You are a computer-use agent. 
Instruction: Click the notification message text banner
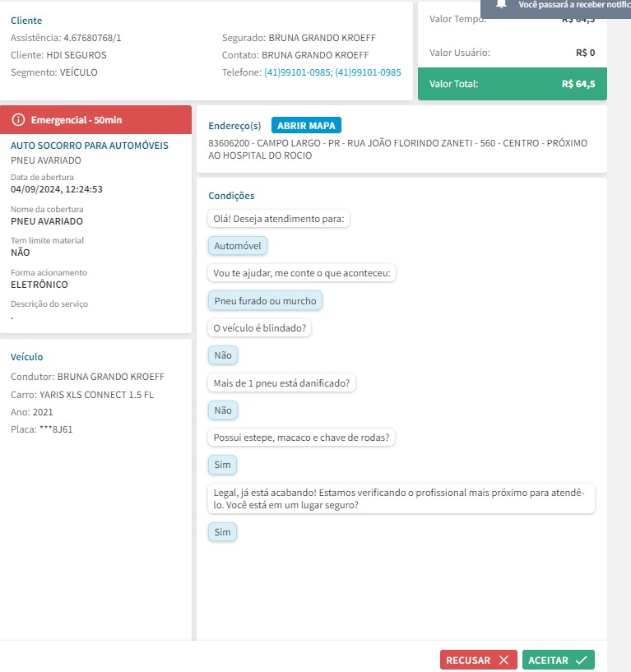coord(573,5)
